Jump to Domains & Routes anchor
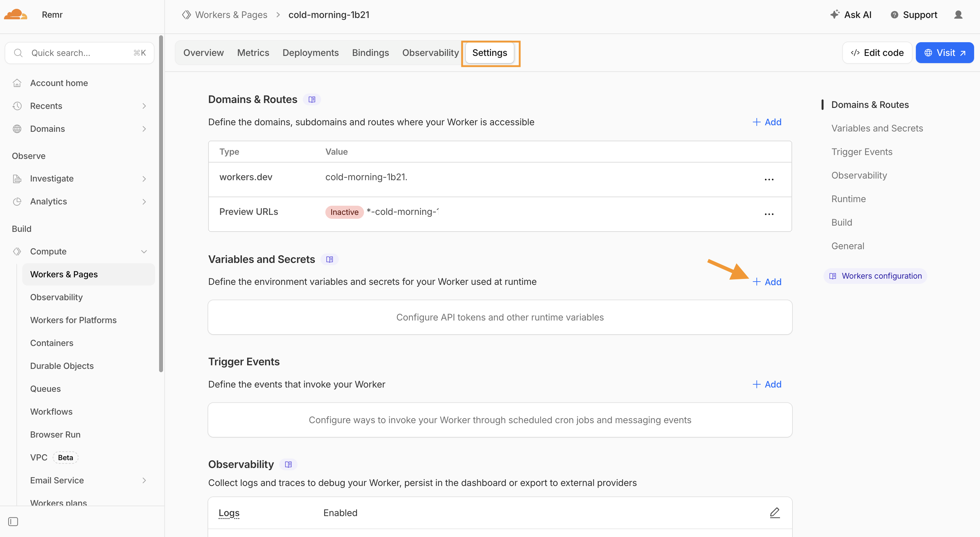The width and height of the screenshot is (980, 537). 870,105
